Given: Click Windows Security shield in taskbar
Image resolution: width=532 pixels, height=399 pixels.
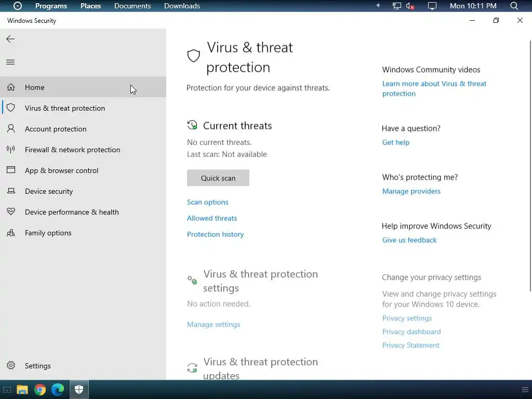Looking at the screenshot, I should (x=79, y=390).
